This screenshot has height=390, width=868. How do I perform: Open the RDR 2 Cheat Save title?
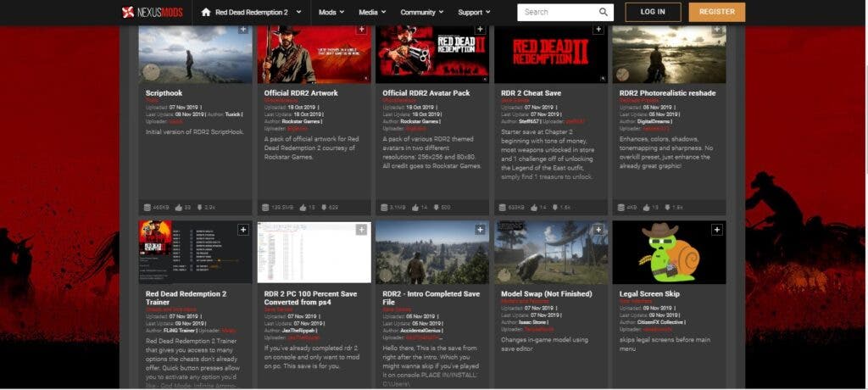tap(531, 93)
